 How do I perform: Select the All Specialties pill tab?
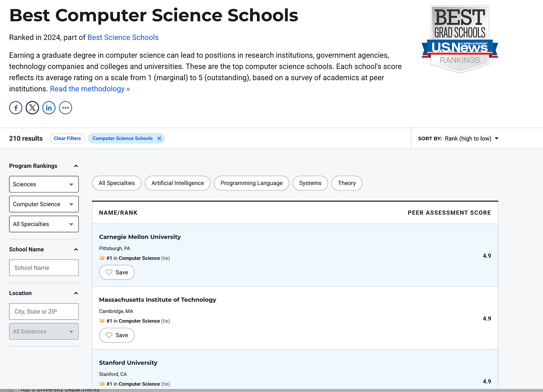(117, 183)
